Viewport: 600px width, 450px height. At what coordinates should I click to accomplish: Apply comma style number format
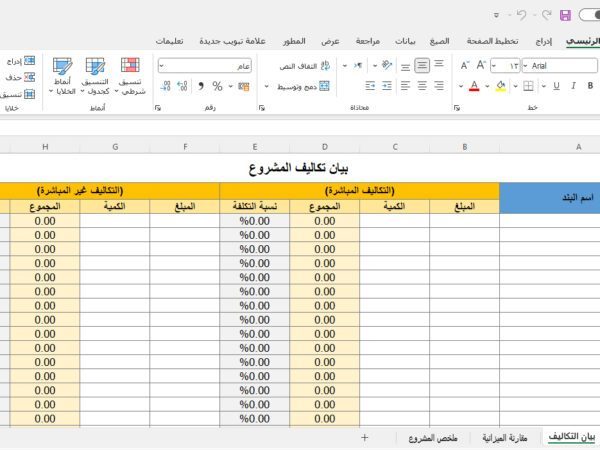tap(201, 86)
